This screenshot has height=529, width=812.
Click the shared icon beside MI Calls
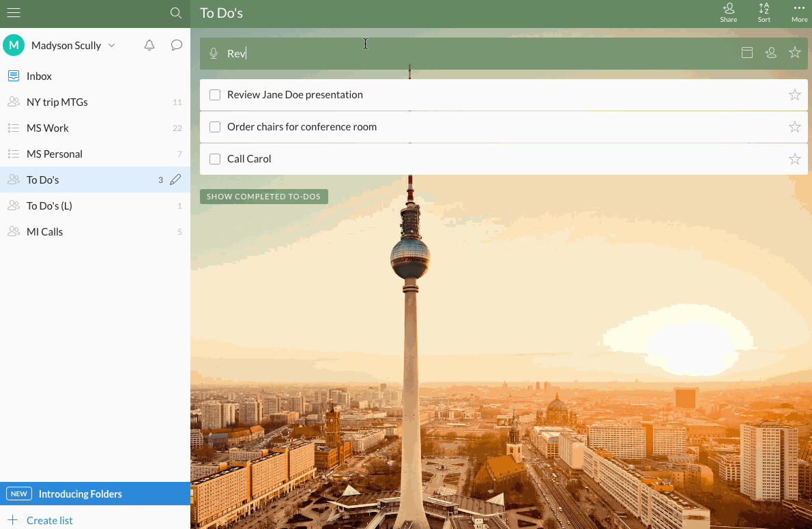(x=14, y=231)
